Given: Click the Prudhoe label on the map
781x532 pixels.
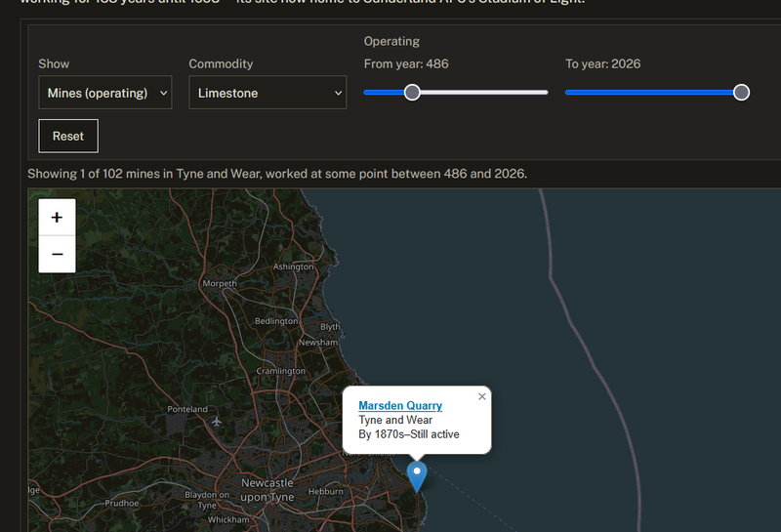Looking at the screenshot, I should coord(121,503).
